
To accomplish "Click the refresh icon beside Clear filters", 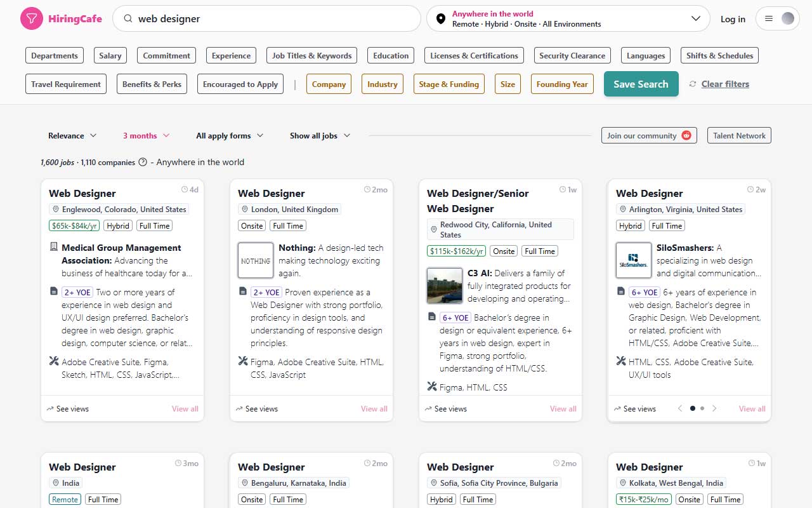I will (x=693, y=84).
